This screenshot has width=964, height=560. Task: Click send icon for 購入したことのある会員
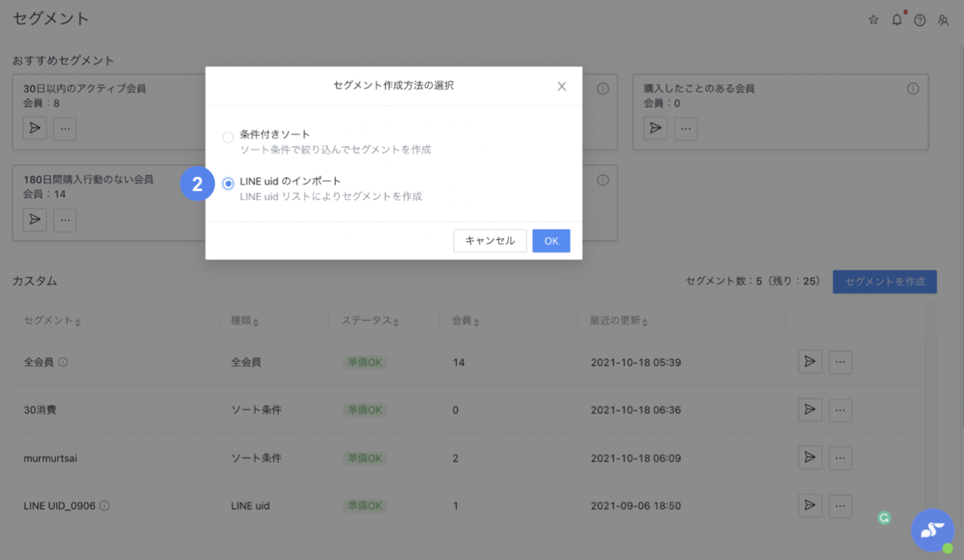(x=655, y=128)
